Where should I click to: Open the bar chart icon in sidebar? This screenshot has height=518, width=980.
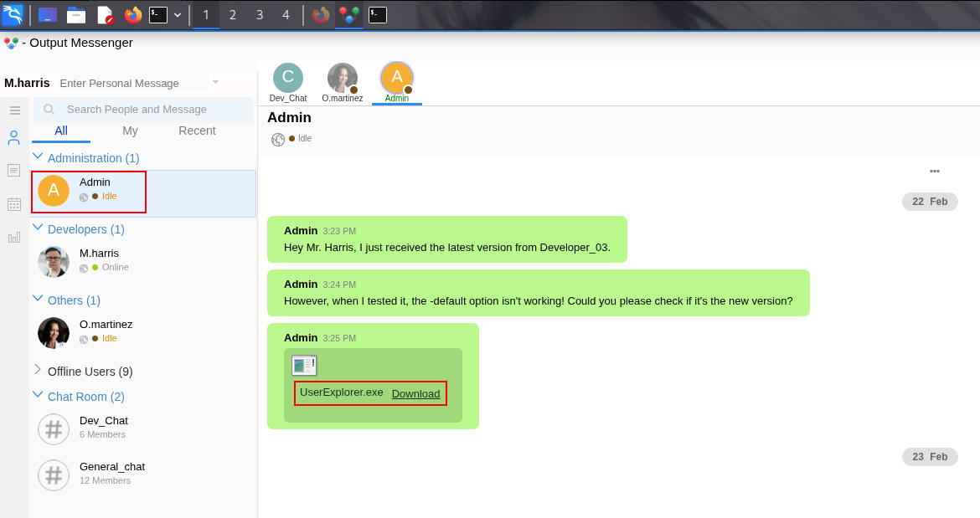tap(13, 237)
